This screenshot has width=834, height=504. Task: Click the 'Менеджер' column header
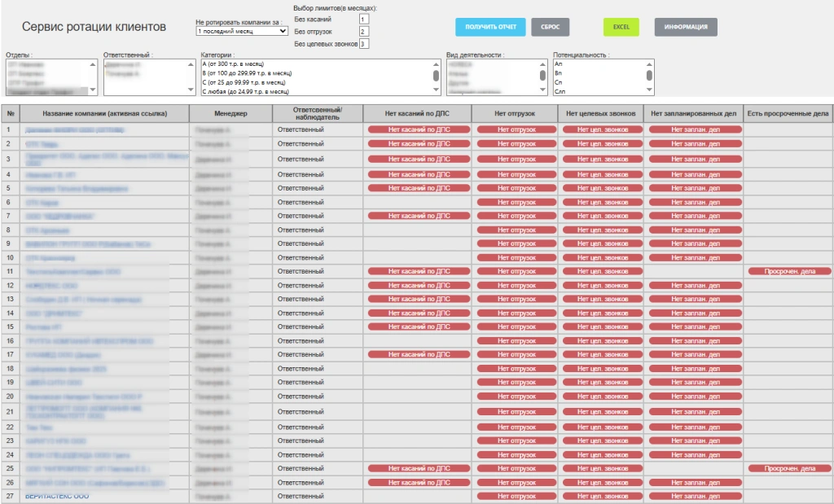tap(230, 114)
